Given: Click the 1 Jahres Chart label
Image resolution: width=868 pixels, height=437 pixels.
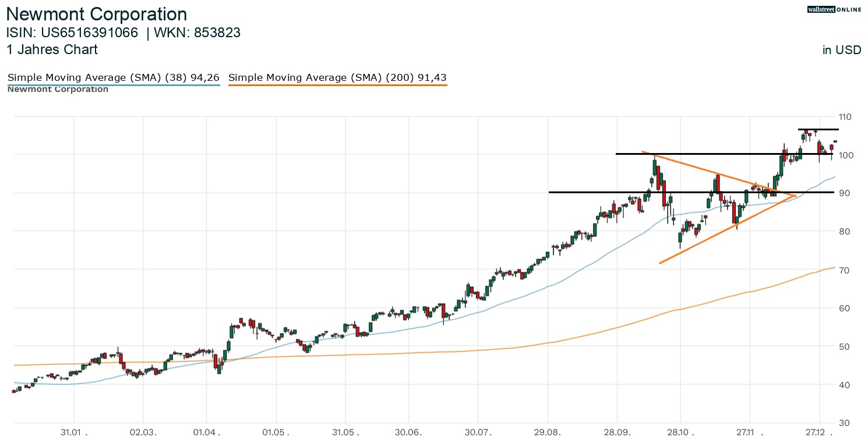Looking at the screenshot, I should click(x=52, y=50).
